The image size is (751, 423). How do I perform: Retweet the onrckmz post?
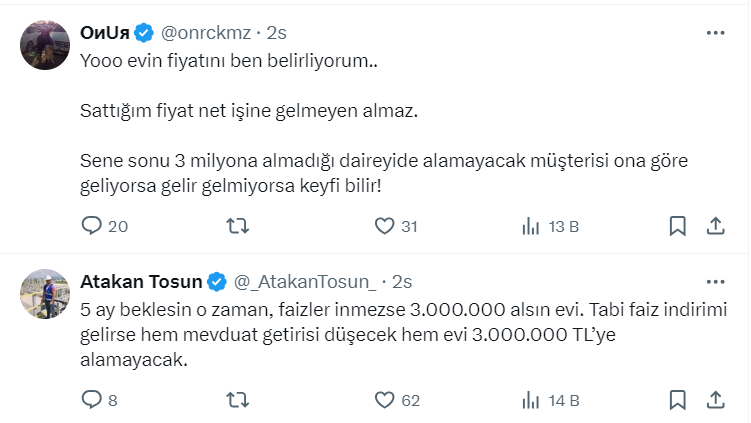238,227
